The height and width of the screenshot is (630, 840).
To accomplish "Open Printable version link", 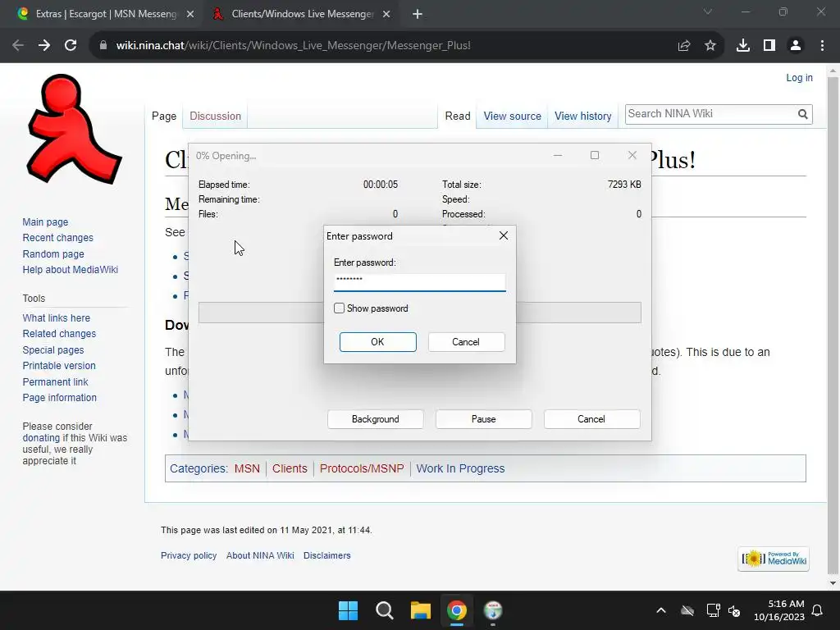I will (59, 365).
